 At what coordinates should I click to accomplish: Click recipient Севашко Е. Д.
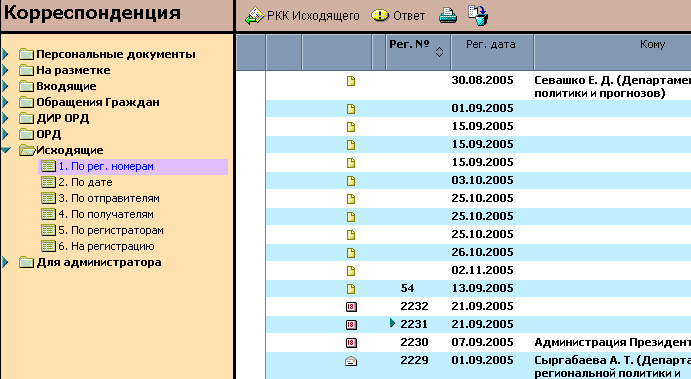(x=613, y=87)
